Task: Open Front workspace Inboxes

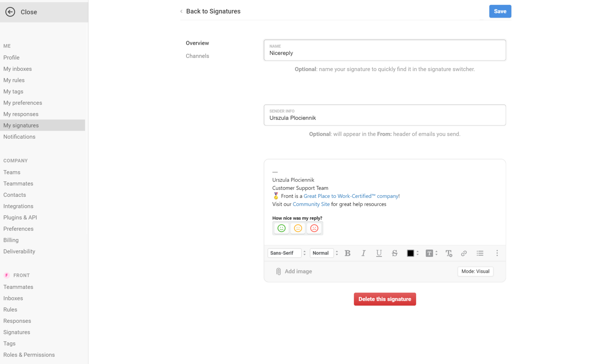Action: click(x=13, y=298)
